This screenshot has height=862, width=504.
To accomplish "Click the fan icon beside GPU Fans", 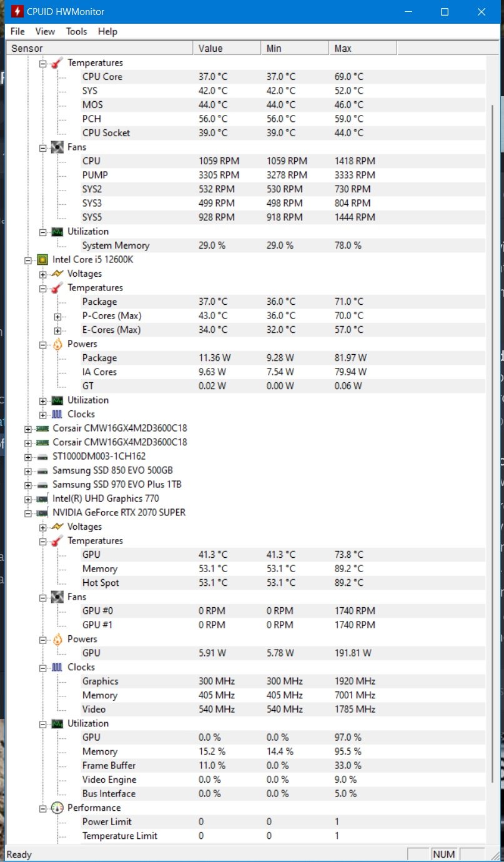I will 57,597.
